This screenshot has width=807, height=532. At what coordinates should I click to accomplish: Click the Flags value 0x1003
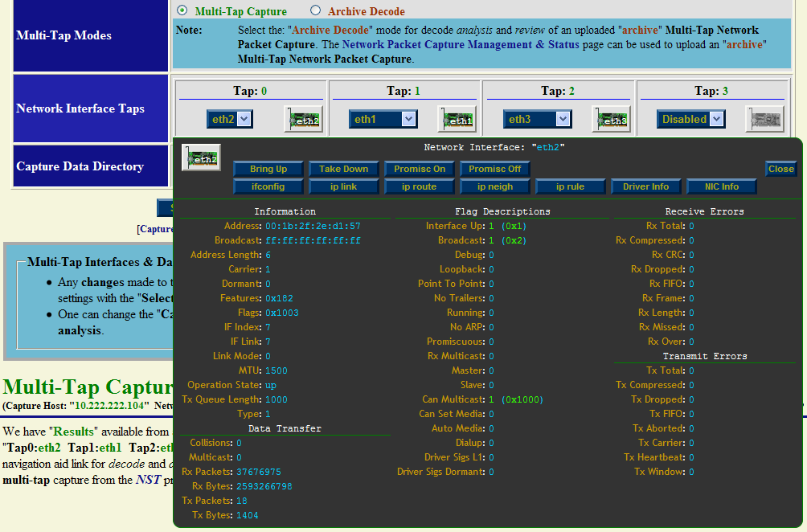(x=281, y=313)
